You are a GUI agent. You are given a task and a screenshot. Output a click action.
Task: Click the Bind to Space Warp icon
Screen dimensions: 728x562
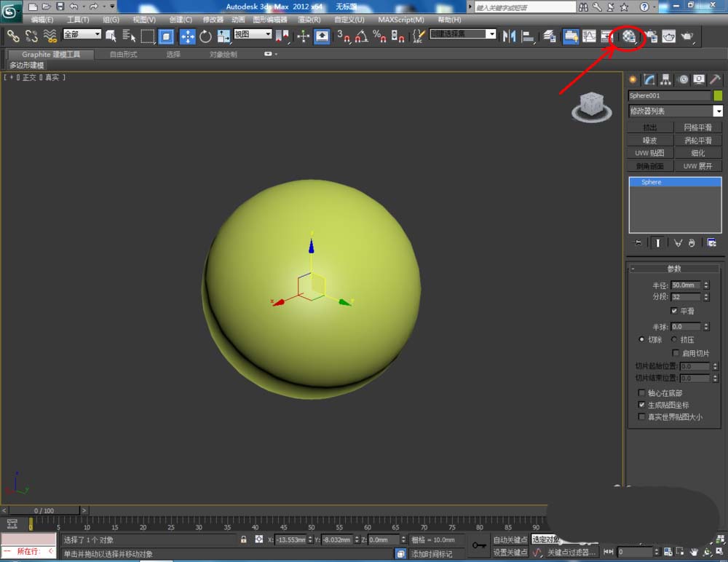[50, 36]
